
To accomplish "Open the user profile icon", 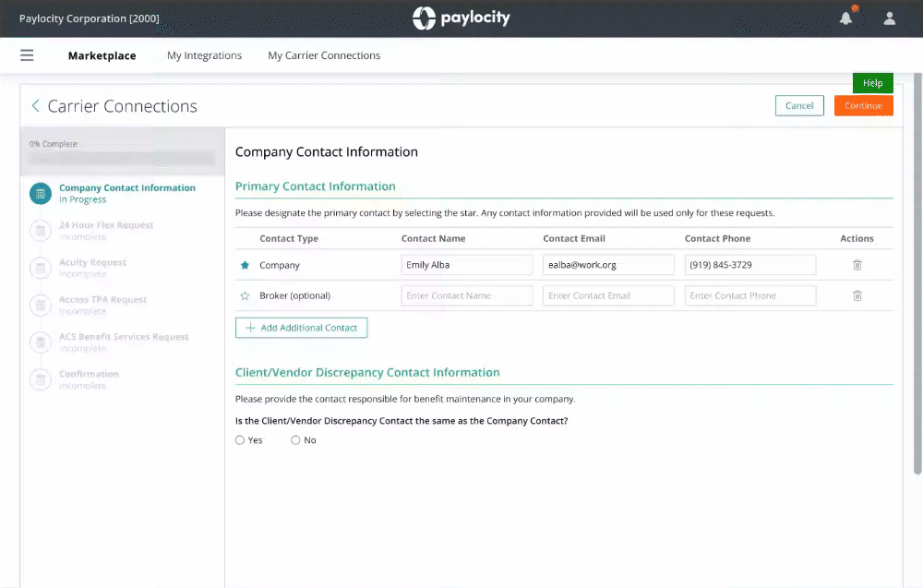I will click(x=890, y=18).
